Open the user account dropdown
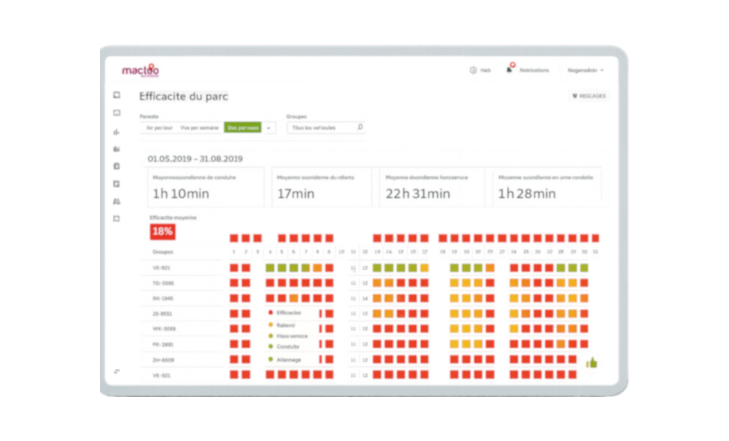Image resolution: width=729 pixels, height=441 pixels. click(x=586, y=71)
